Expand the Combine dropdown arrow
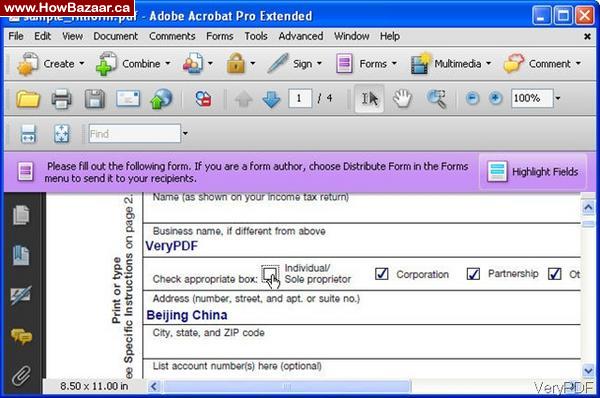The width and height of the screenshot is (600, 398). coord(168,64)
